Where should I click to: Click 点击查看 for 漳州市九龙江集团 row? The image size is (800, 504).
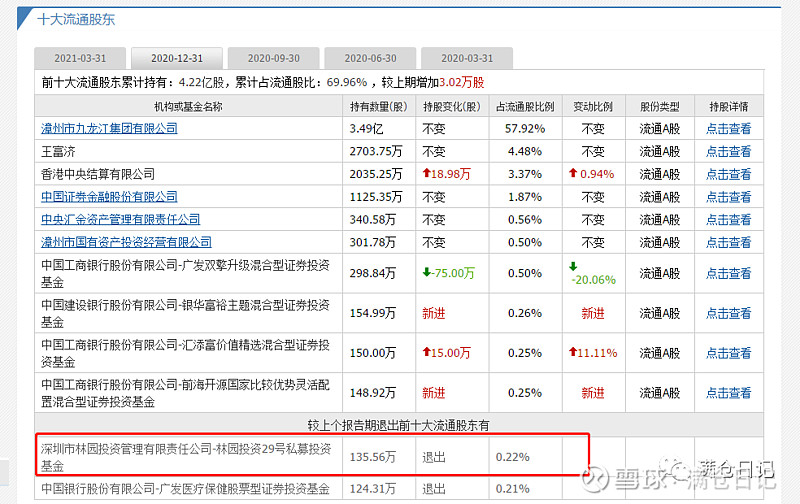pyautogui.click(x=729, y=129)
